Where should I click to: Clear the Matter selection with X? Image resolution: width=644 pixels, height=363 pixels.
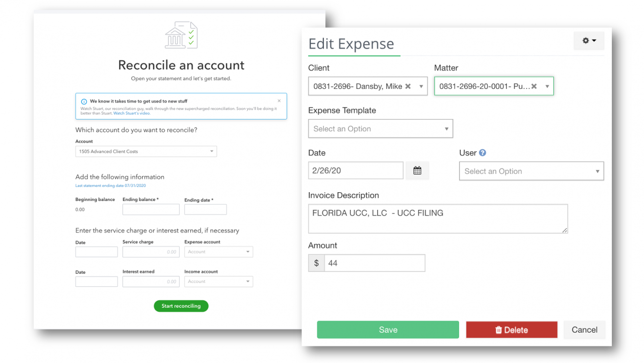tap(534, 86)
